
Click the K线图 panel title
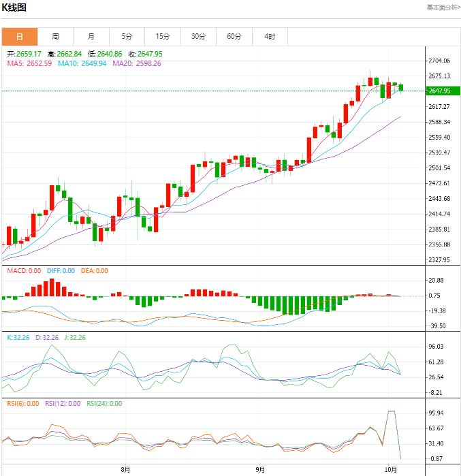click(14, 8)
